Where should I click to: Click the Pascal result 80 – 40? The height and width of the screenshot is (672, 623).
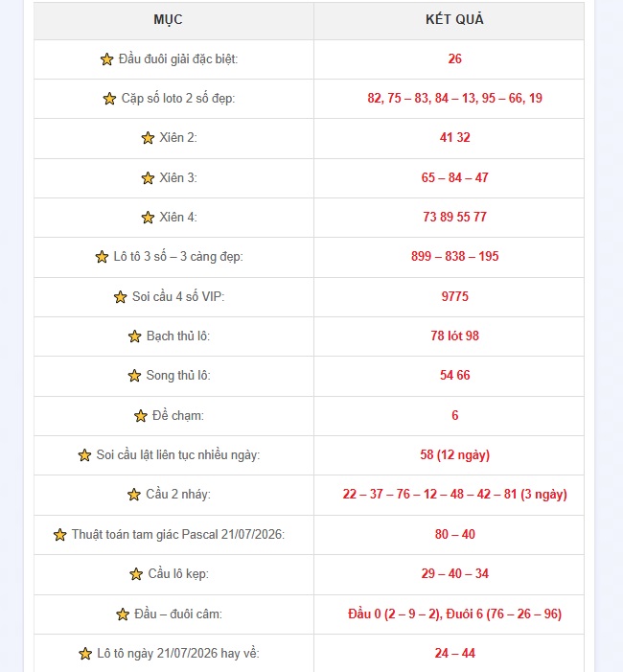click(454, 534)
